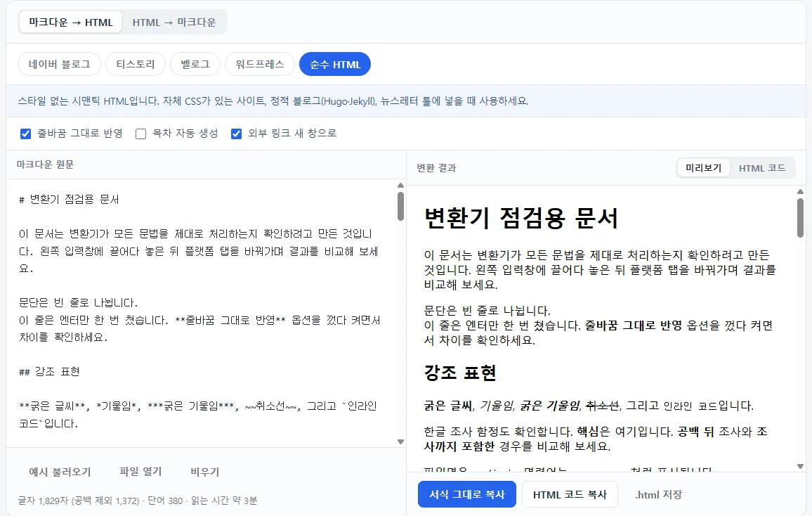Toggle 외부 링크 새 창으로 checkbox
The width and height of the screenshot is (812, 516).
click(x=236, y=134)
